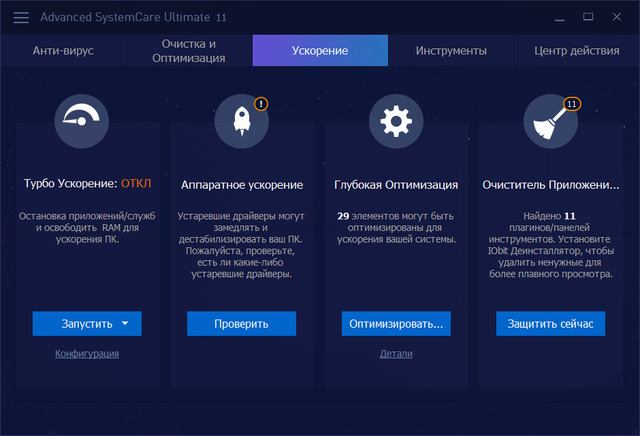
Task: Click the Deep Optimization gear icon
Action: [396, 121]
